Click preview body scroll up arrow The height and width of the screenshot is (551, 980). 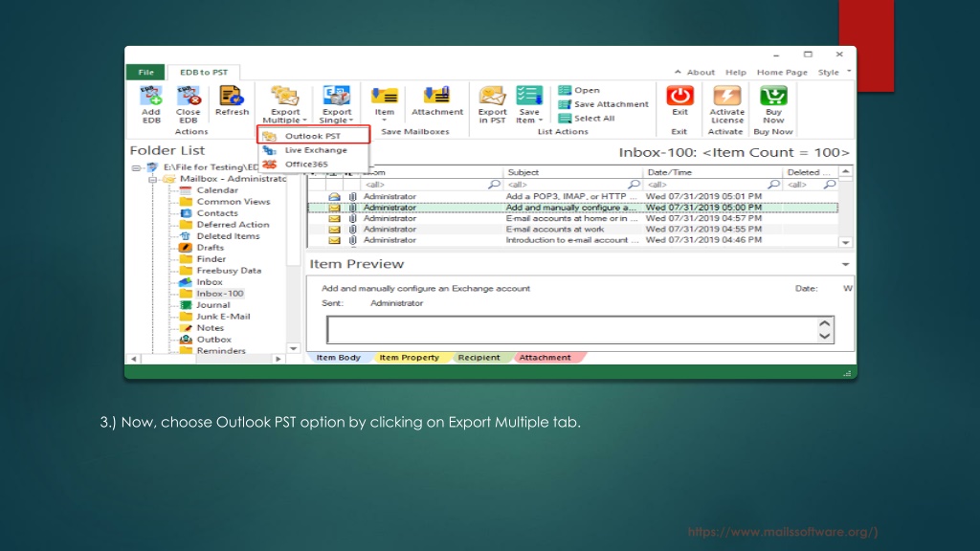click(x=824, y=323)
